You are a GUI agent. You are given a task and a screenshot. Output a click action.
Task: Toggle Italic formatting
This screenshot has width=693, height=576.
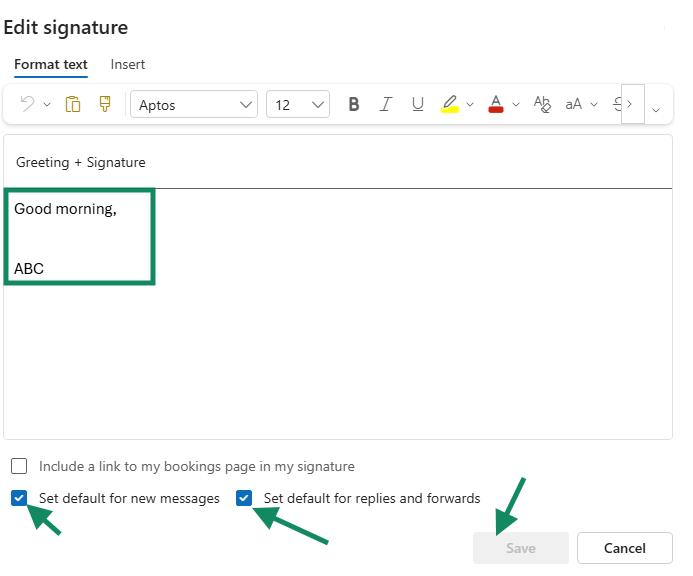click(386, 104)
